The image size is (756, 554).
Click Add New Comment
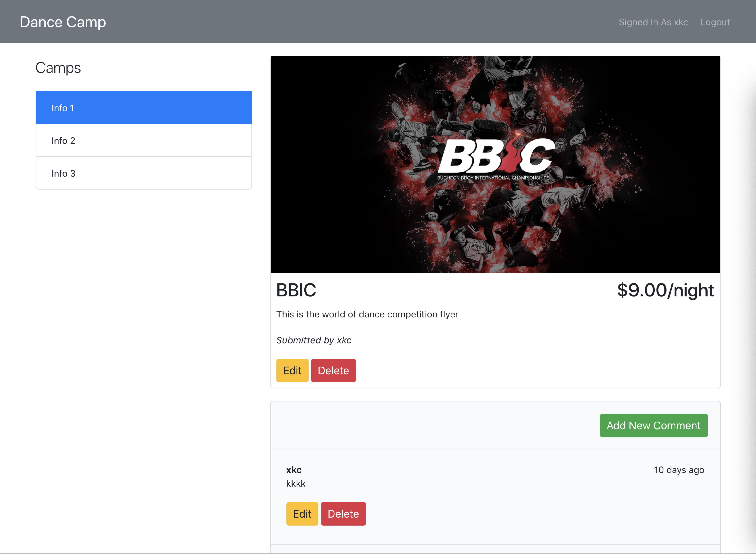pos(653,425)
